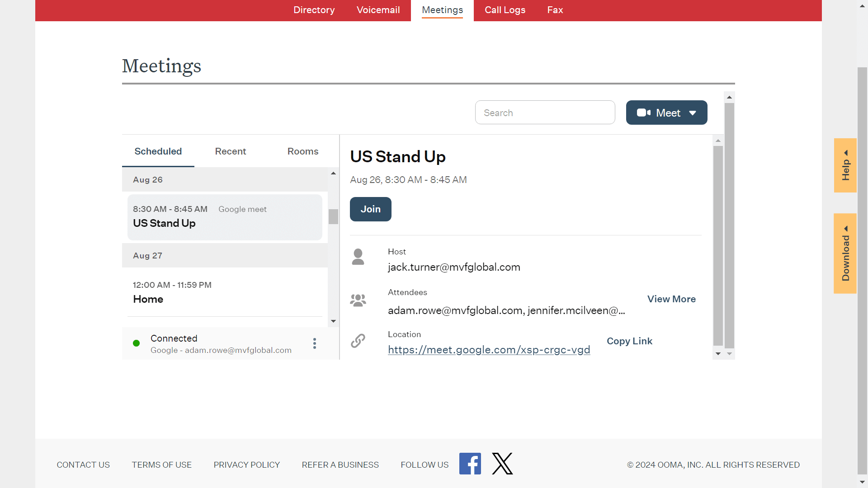Select the Home meeting on Aug 27
The image size is (868, 488).
[x=225, y=292]
